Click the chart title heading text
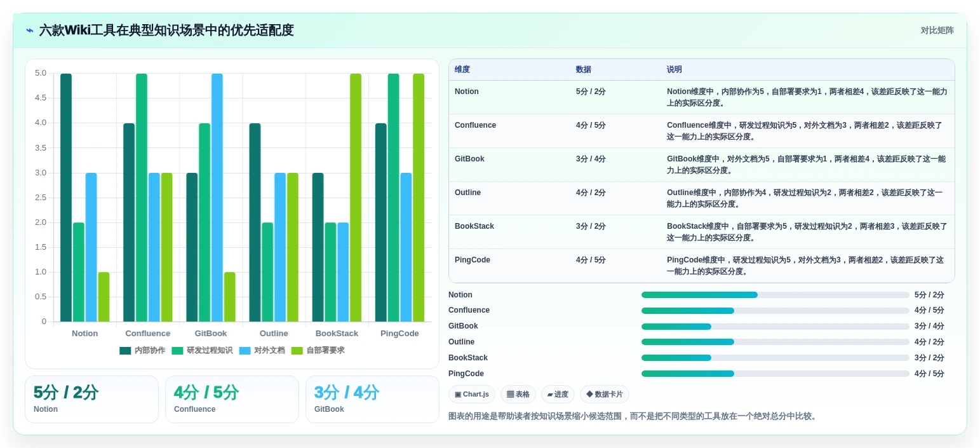Screen dimensions: 980x448 coord(166,31)
